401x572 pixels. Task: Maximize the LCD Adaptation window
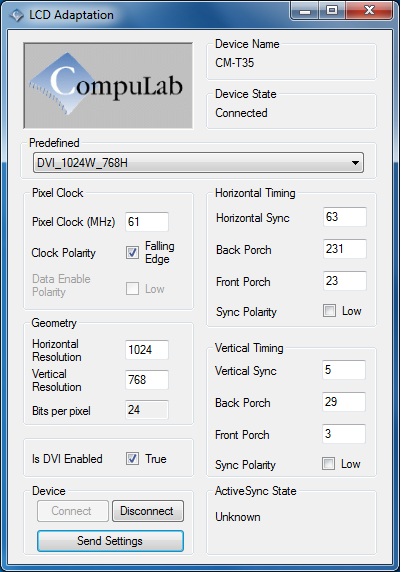coord(332,11)
